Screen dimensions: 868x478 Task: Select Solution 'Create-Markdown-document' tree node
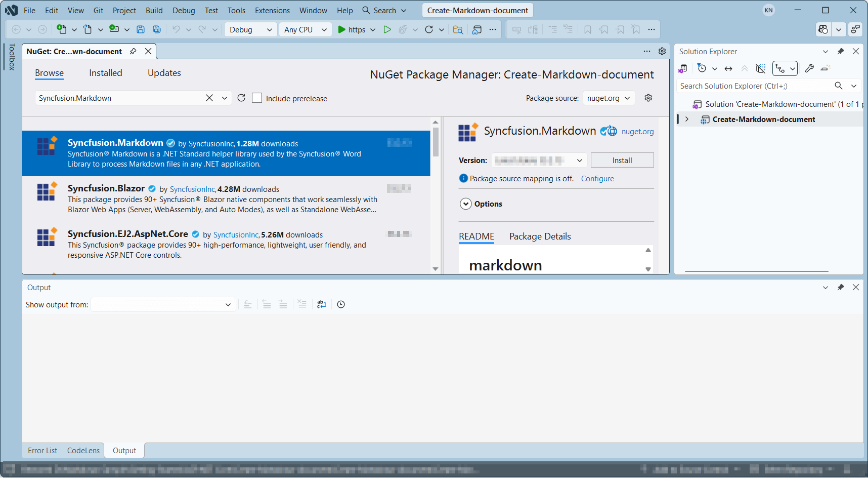point(777,104)
